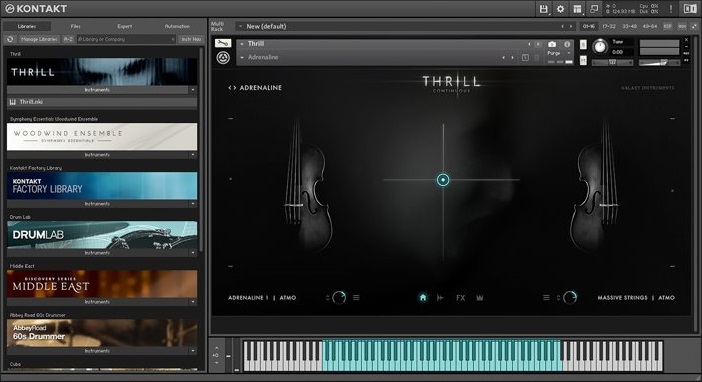Select rack page 17-32

609,26
